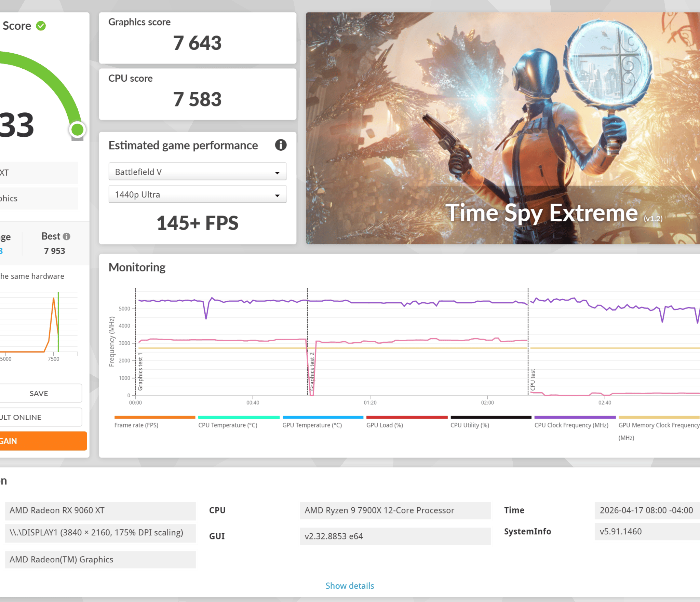Click the AMD Ryzen 9 7900X 12-Core Processor field

pyautogui.click(x=395, y=510)
